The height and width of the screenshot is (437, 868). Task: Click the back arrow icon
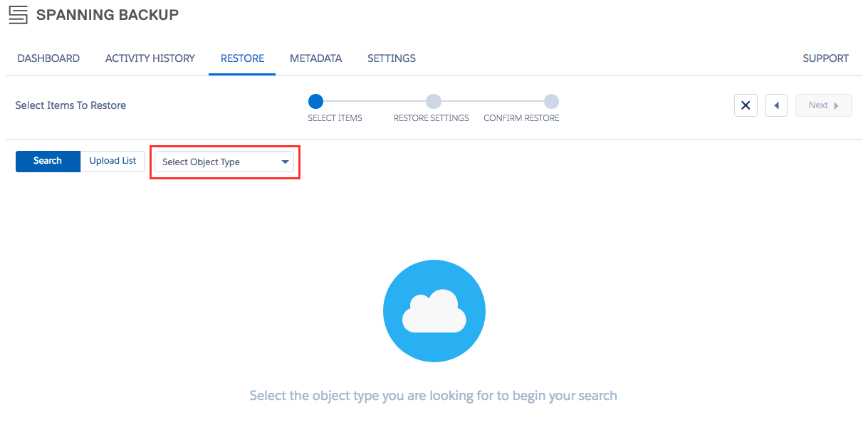(x=776, y=105)
